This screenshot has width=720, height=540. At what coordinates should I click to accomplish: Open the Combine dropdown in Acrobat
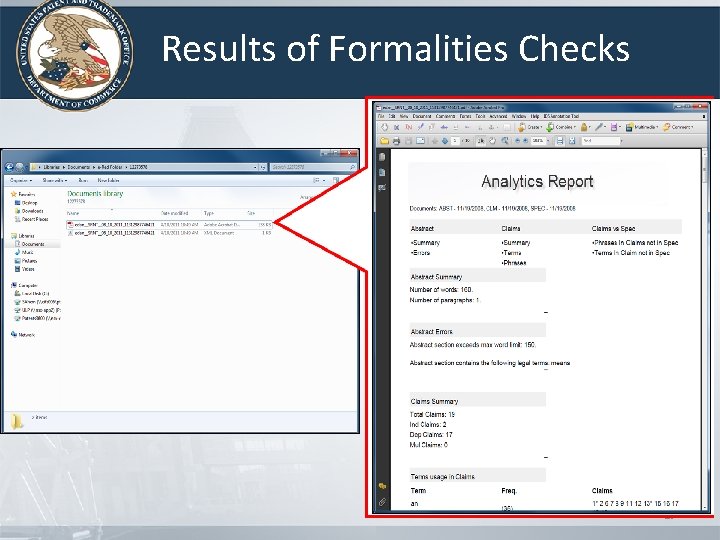point(561,127)
